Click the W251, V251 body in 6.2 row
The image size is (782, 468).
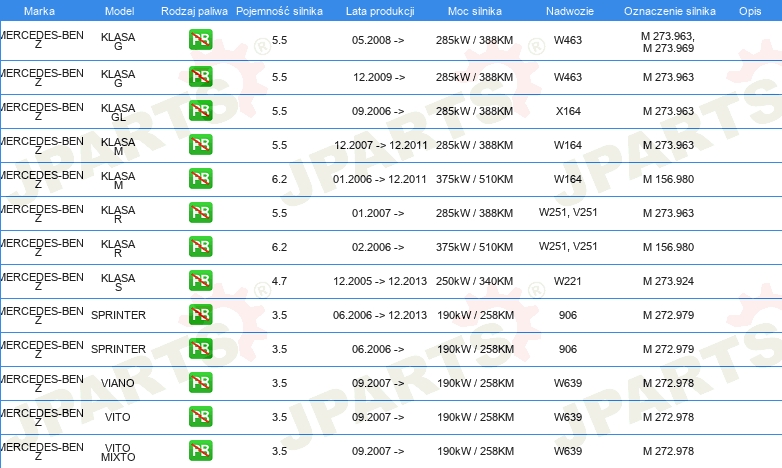click(568, 246)
